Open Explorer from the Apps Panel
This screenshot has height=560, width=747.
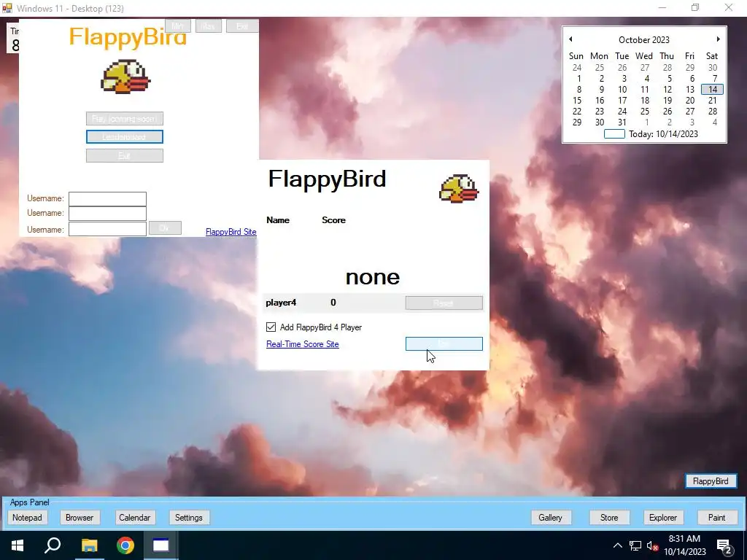[662, 518]
